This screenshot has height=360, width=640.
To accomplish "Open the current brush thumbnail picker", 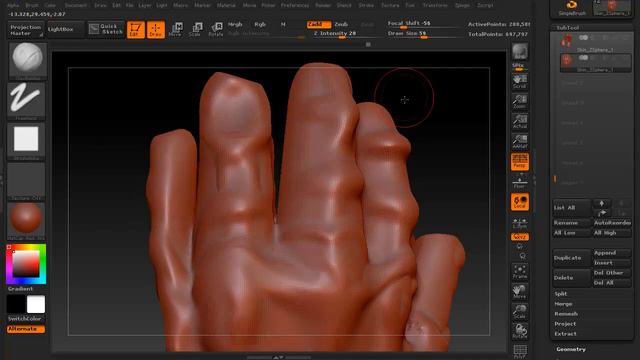I will pyautogui.click(x=27, y=61).
